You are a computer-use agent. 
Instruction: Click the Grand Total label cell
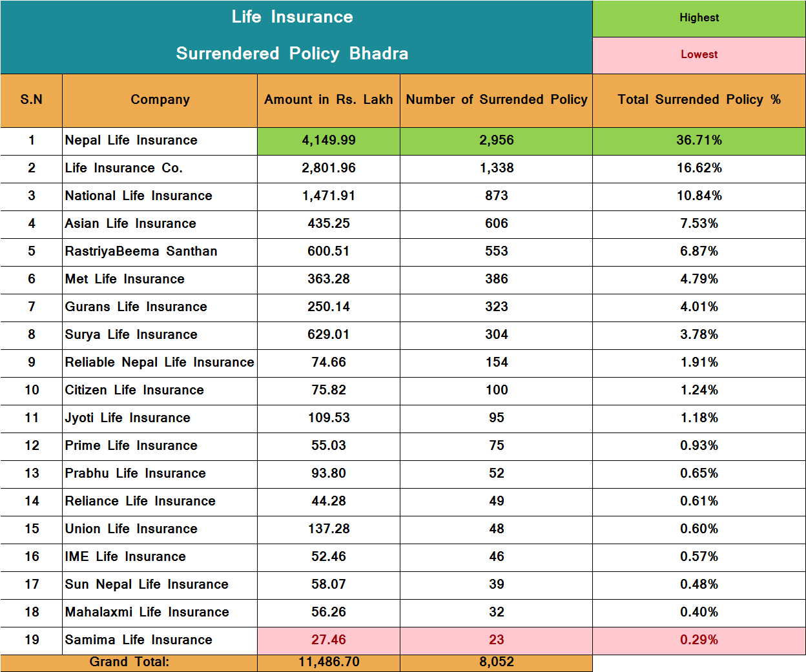(x=129, y=662)
